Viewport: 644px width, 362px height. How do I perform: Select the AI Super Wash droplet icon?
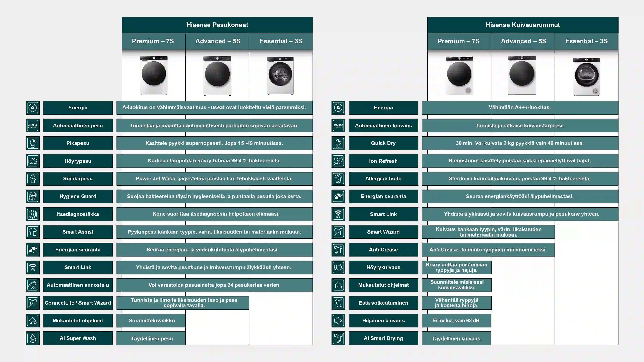tap(33, 338)
